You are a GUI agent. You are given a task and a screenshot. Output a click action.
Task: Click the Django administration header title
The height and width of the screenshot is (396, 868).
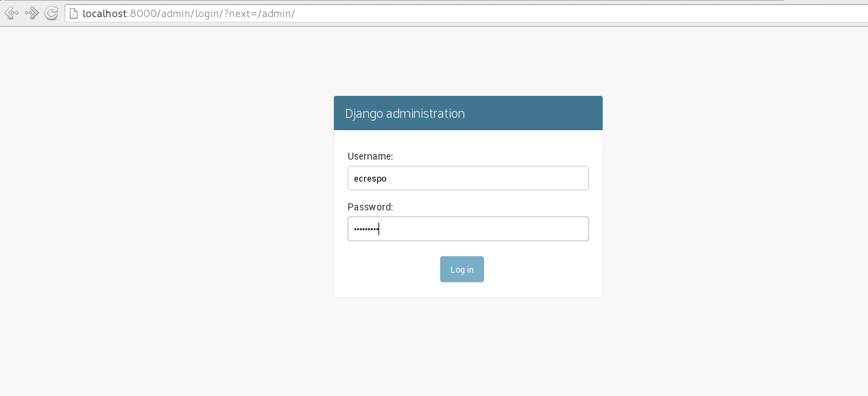(x=405, y=114)
